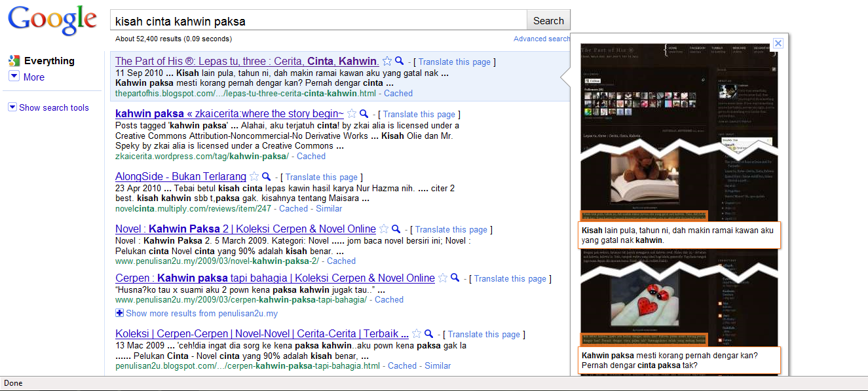Image resolution: width=868 pixels, height=391 pixels.
Task: Click 'About 52,400 results' count text
Action: point(173,39)
